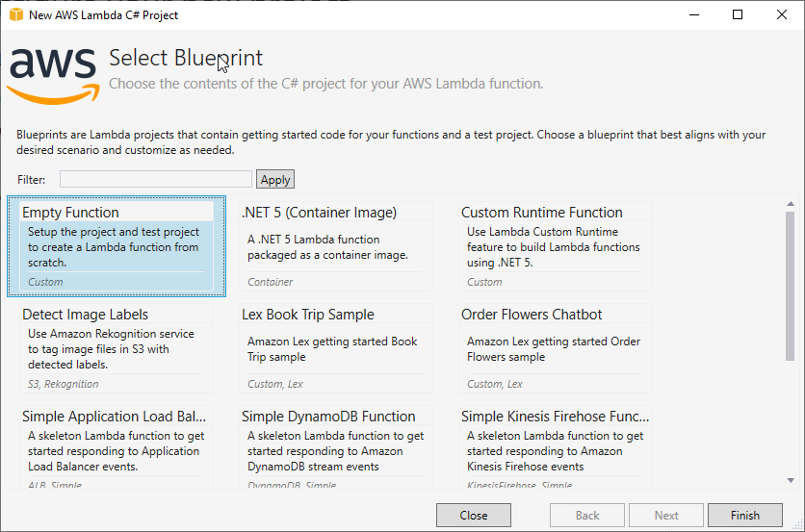Image resolution: width=805 pixels, height=532 pixels.
Task: Click the Back button
Action: pyautogui.click(x=587, y=515)
